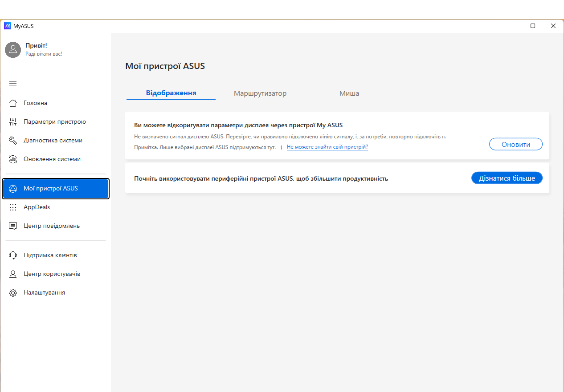Switch to the Маршрутизатор tab
This screenshot has width=564, height=392.
[260, 93]
